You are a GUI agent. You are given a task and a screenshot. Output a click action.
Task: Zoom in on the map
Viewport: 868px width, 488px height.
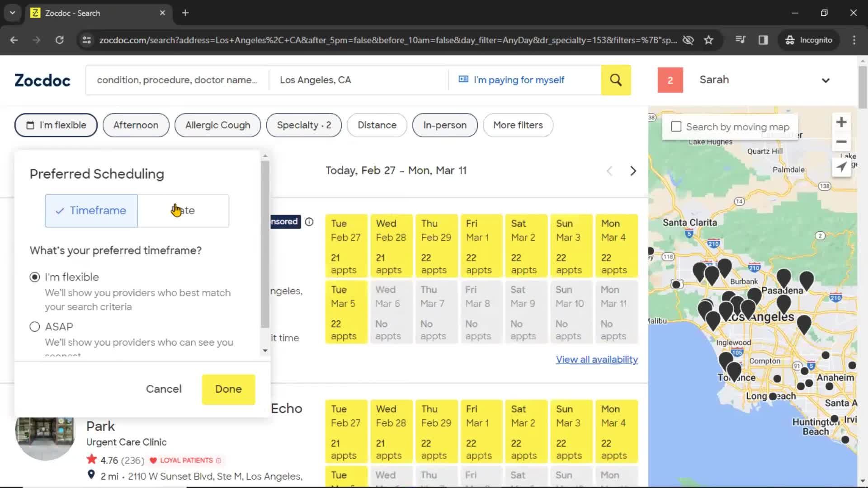tap(841, 122)
